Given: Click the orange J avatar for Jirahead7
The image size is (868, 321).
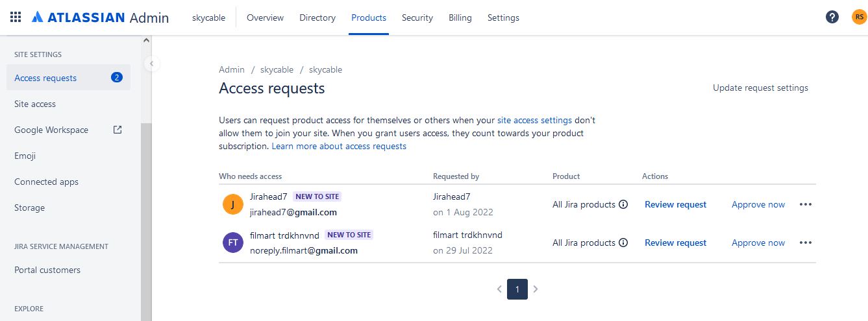Looking at the screenshot, I should [232, 204].
